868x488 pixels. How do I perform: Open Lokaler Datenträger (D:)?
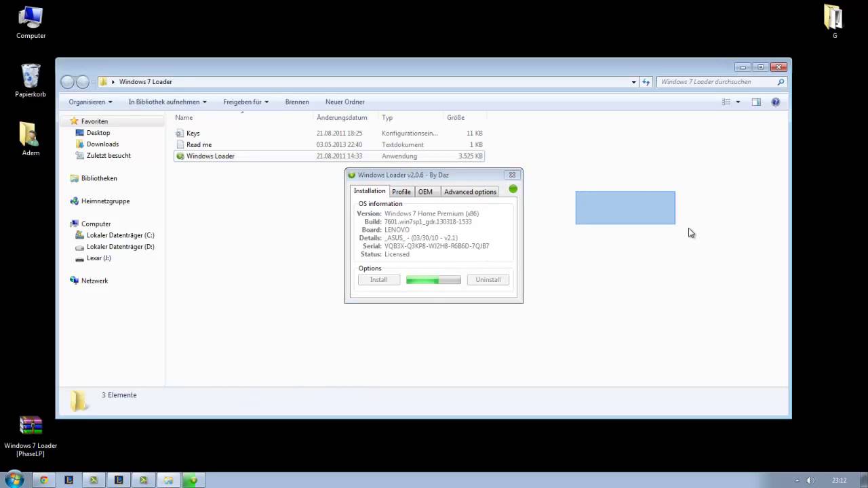point(120,247)
